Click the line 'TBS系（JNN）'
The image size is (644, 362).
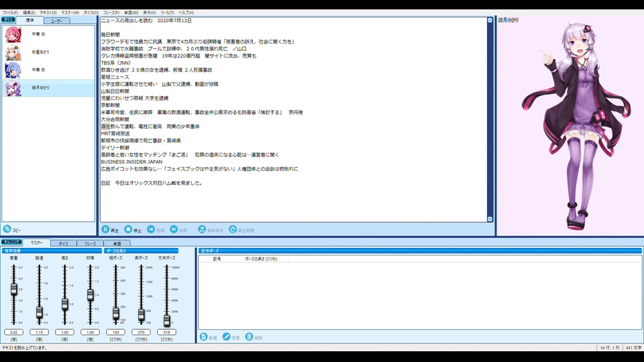click(x=116, y=63)
